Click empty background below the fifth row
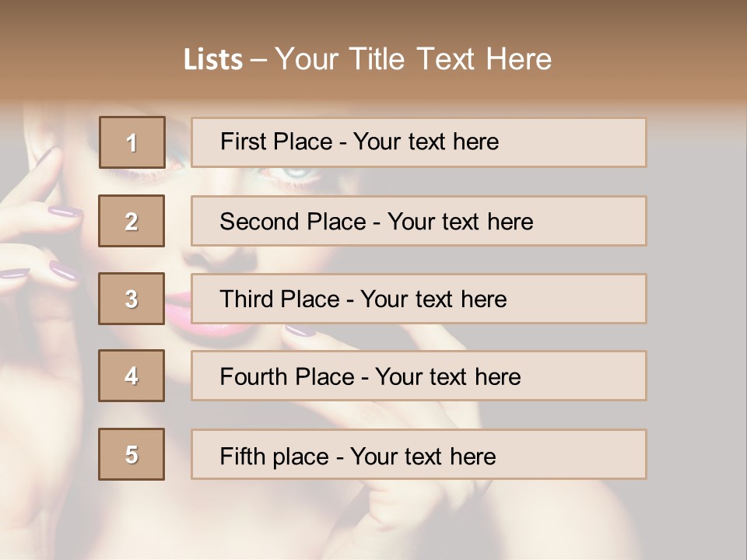Image resolution: width=747 pixels, height=560 pixels. 389,521
